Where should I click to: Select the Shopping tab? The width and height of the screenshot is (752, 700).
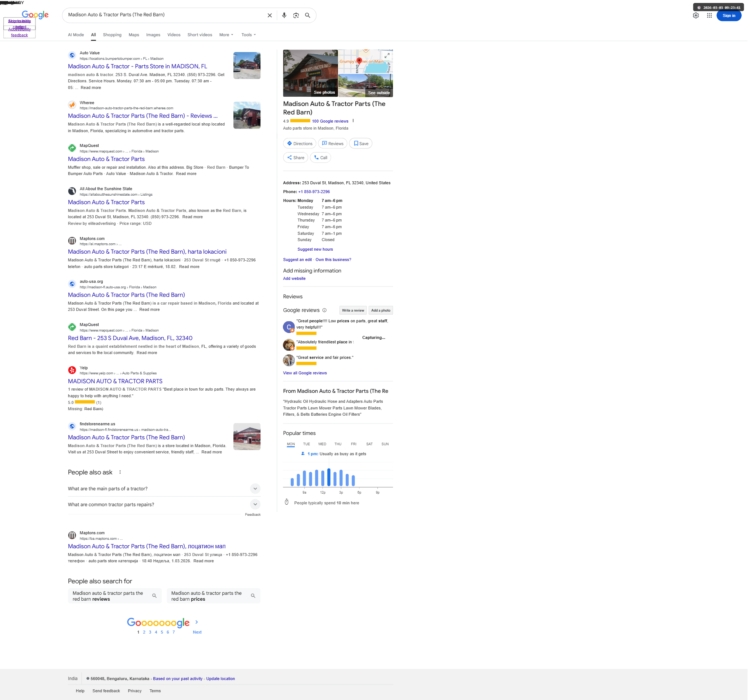click(x=113, y=35)
